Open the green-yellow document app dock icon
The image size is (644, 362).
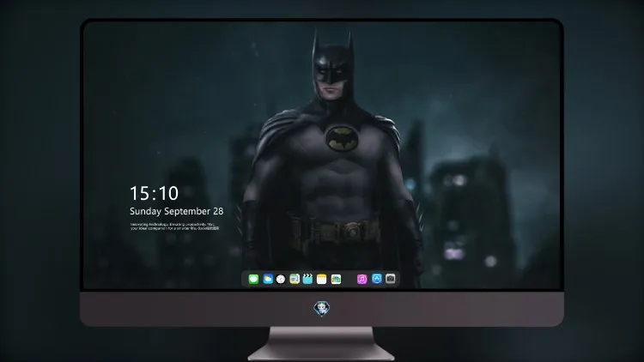pyautogui.click(x=295, y=279)
